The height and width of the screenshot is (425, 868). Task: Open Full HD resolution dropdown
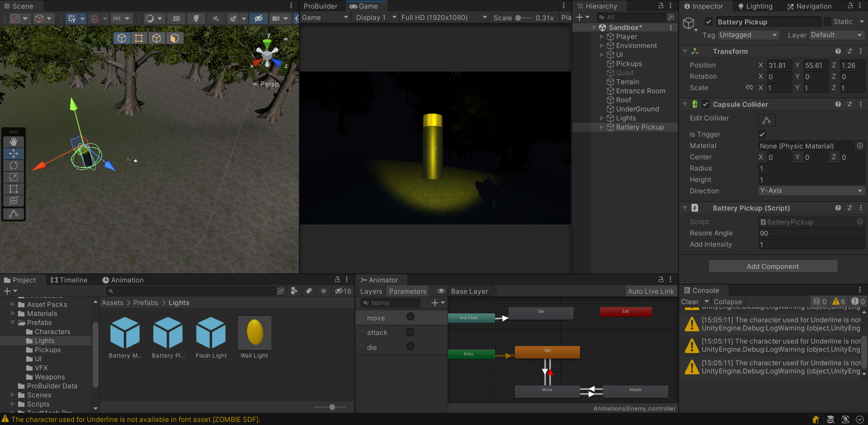[x=444, y=18]
